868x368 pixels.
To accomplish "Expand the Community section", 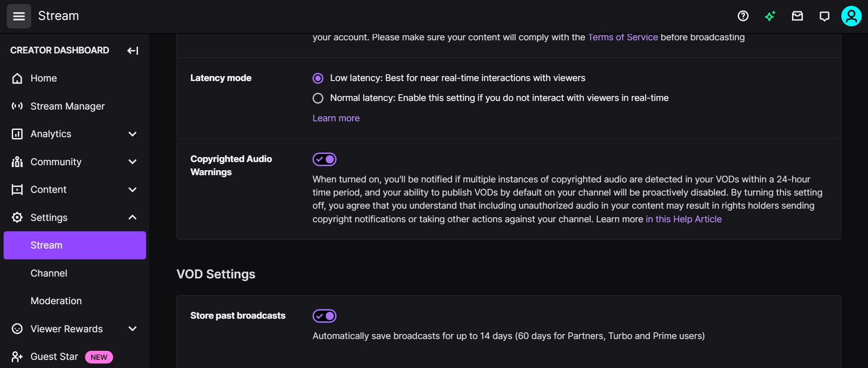I will click(132, 162).
